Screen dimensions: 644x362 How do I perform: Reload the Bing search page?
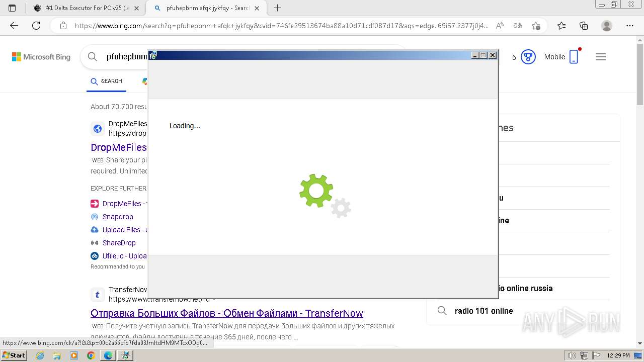click(x=36, y=26)
